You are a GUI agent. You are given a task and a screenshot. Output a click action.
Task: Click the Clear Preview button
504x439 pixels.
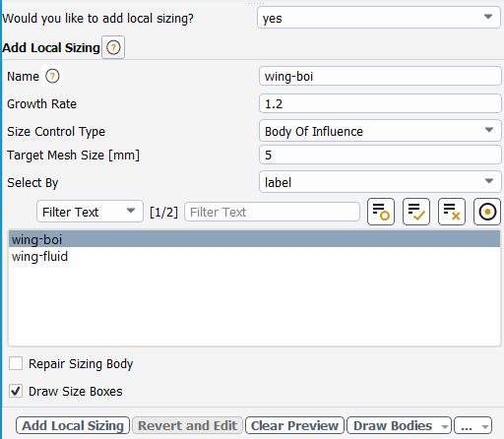click(x=294, y=425)
